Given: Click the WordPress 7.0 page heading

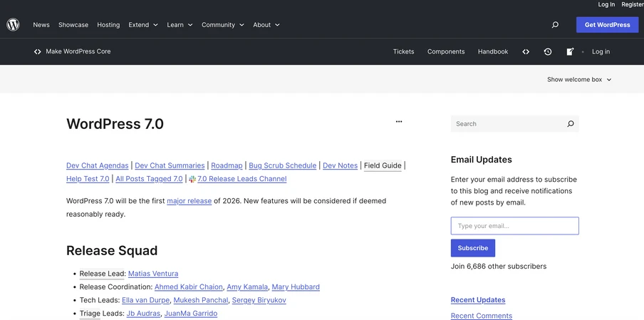Looking at the screenshot, I should [115, 123].
